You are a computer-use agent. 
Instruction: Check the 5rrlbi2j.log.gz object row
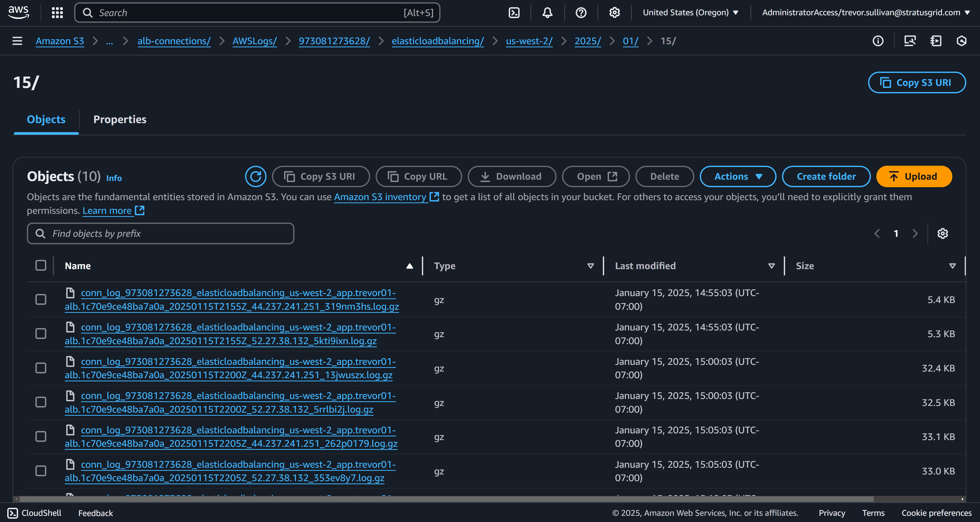click(x=41, y=402)
